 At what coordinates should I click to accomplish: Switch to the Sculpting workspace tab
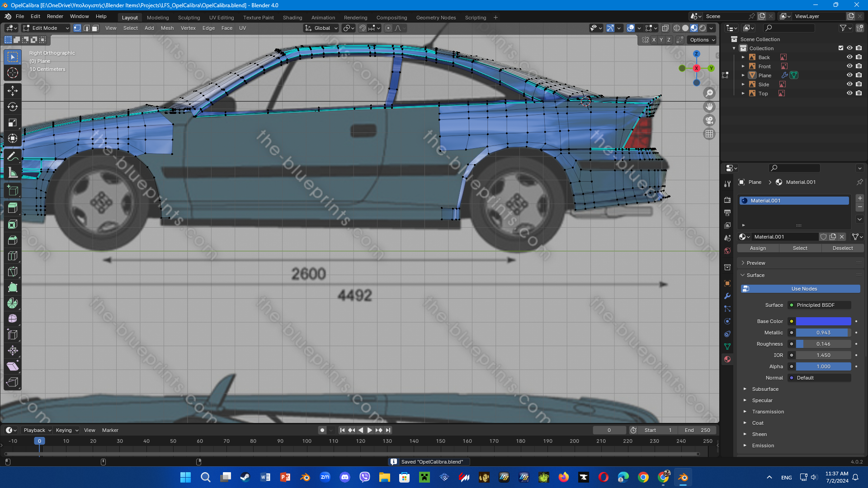[x=189, y=18]
